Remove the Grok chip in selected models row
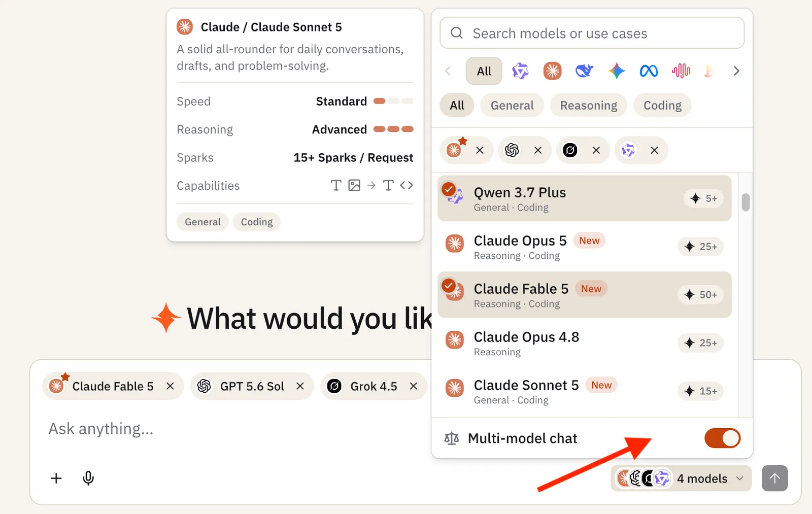812x514 pixels. (596, 150)
